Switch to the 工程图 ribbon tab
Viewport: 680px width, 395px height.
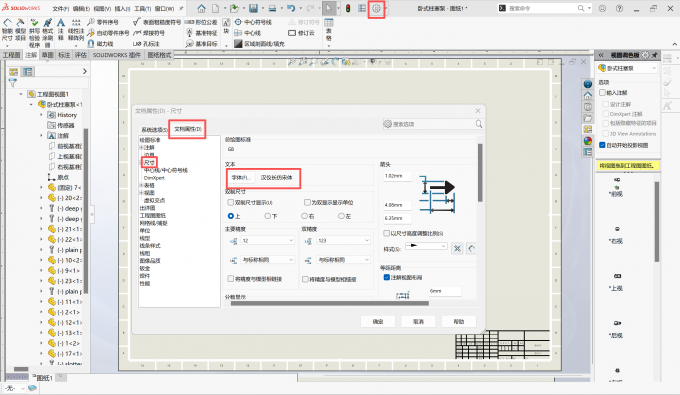(x=11, y=55)
